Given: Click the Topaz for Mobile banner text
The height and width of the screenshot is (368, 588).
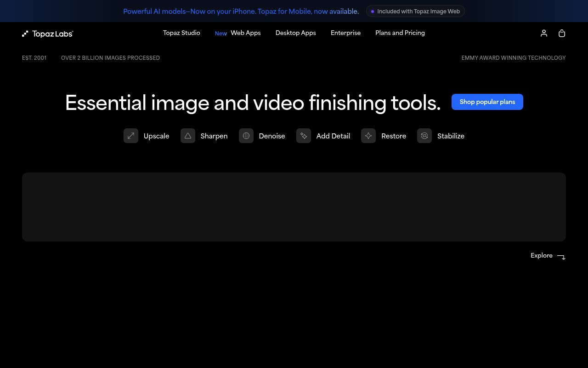Looking at the screenshot, I should [241, 11].
